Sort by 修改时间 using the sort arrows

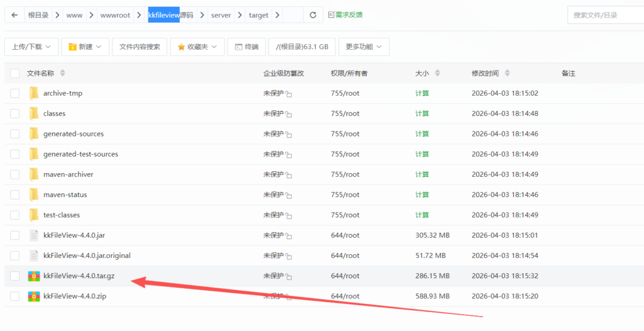click(x=508, y=73)
